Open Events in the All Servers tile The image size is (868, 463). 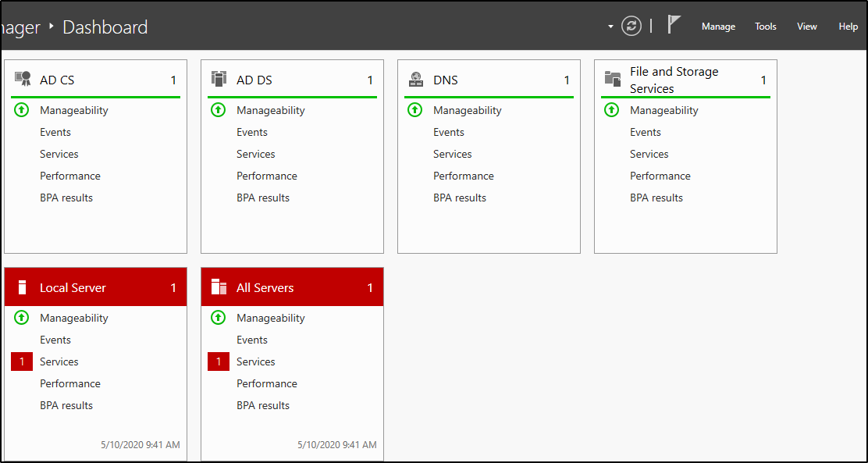click(252, 340)
